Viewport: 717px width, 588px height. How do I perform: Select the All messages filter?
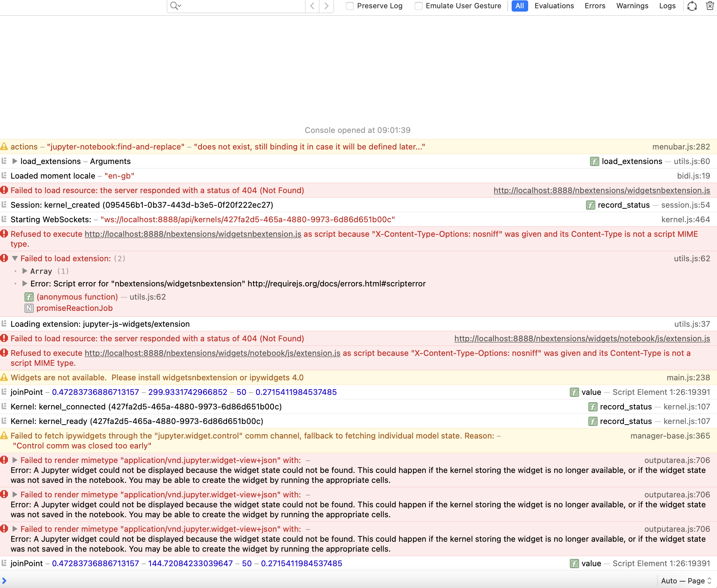click(519, 6)
